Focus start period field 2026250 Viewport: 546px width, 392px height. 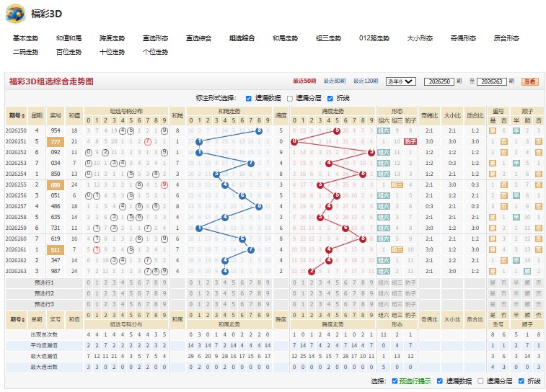click(x=439, y=81)
